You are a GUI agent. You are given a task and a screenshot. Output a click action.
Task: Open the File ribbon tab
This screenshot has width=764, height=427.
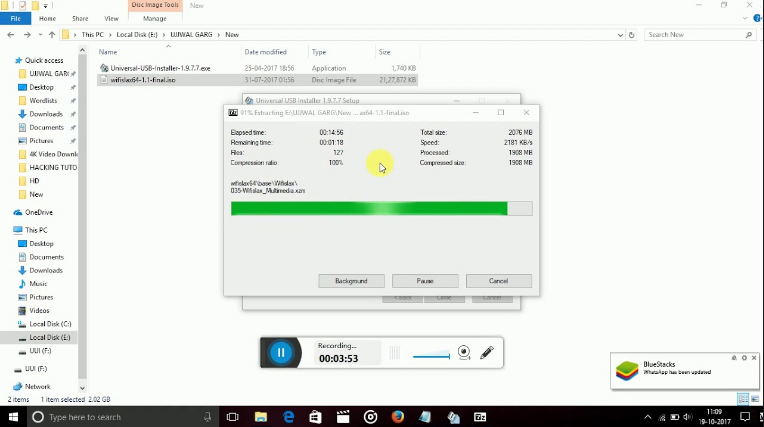[16, 19]
